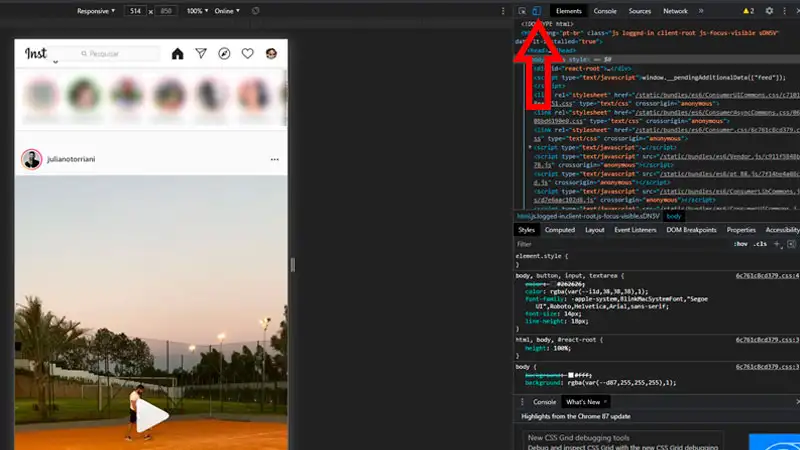
Task: Click the warnings count indicator
Action: 750,11
